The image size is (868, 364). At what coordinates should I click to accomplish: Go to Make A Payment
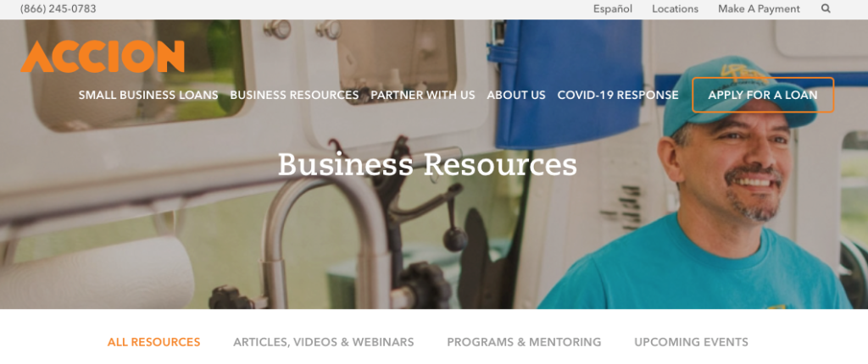coord(759,8)
